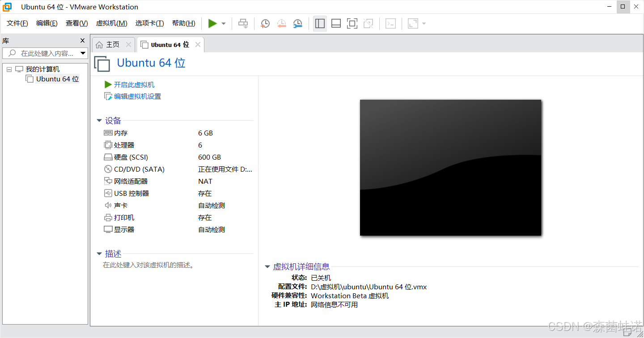Take a snapshot using the clock-plus icon
This screenshot has height=338, width=644.
coord(265,24)
